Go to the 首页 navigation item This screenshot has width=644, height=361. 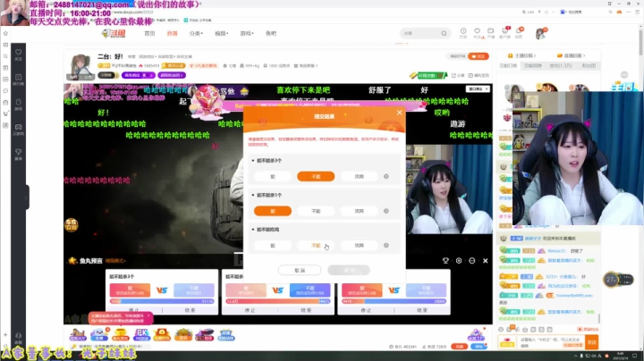coord(149,33)
